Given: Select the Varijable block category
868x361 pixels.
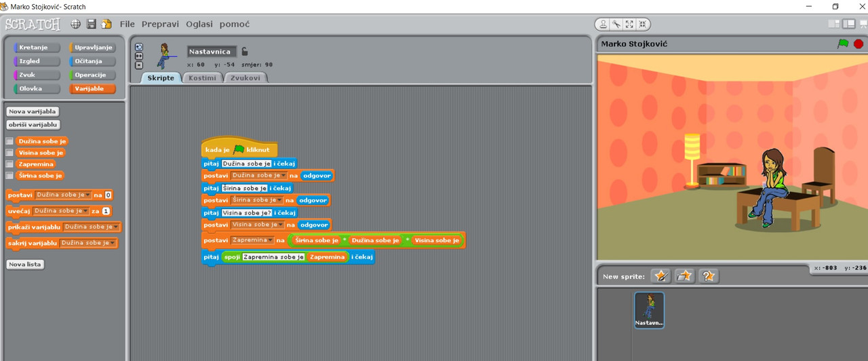Looking at the screenshot, I should pyautogui.click(x=92, y=88).
